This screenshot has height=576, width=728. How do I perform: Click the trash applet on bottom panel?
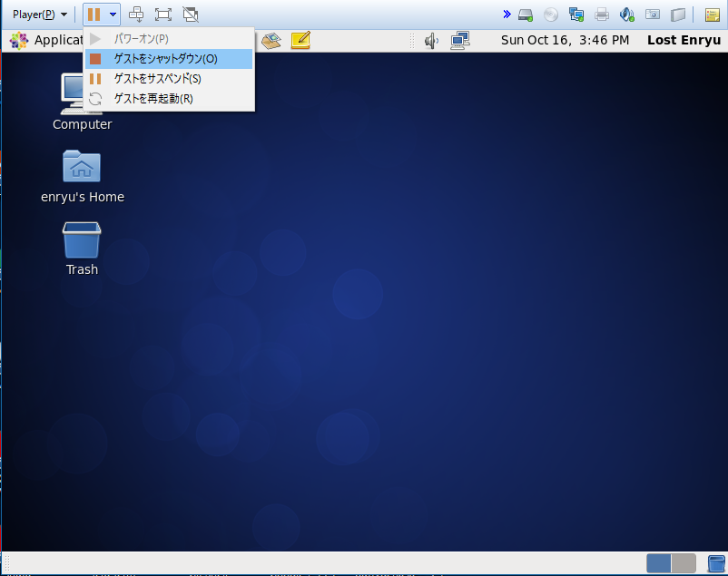(716, 564)
